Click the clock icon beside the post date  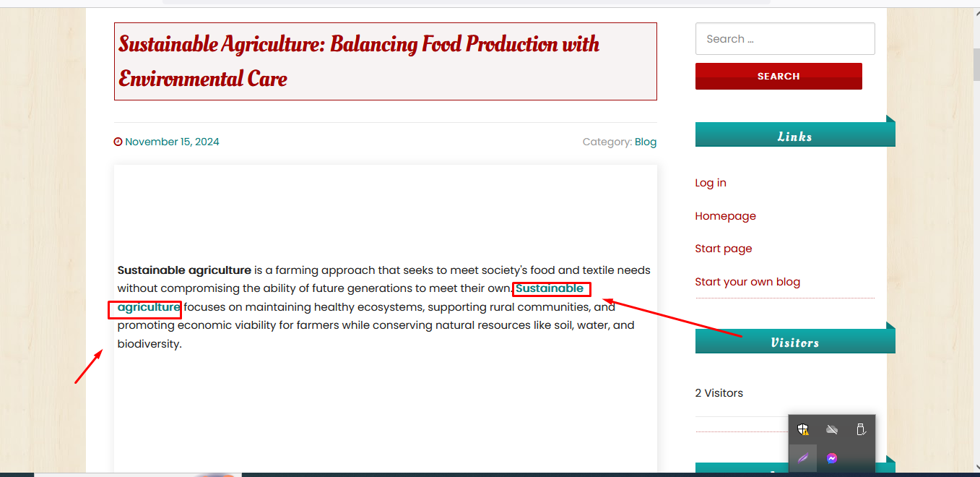tap(118, 142)
